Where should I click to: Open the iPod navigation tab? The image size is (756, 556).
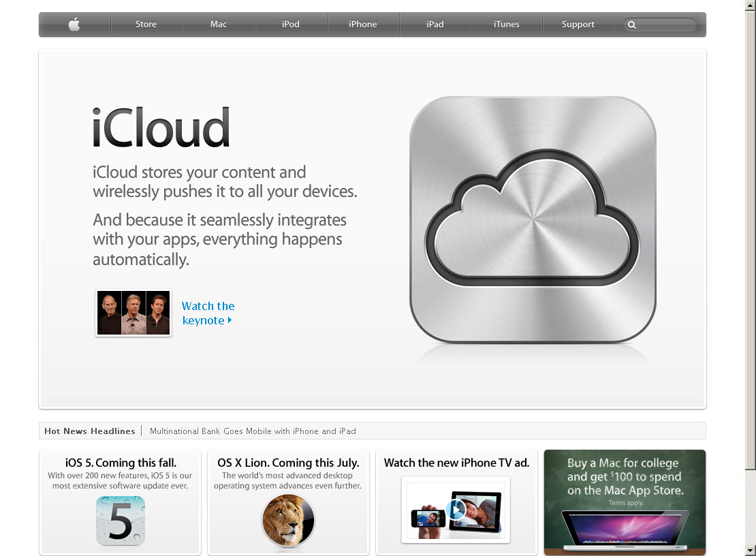click(291, 25)
